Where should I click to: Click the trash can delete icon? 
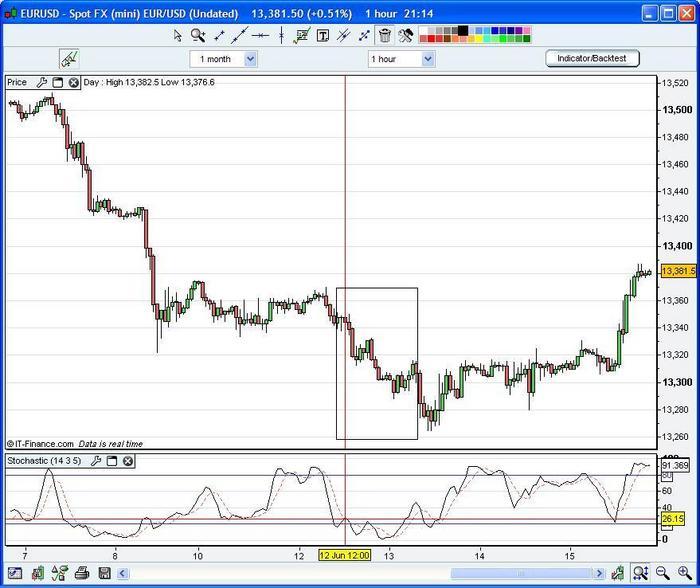[385, 35]
